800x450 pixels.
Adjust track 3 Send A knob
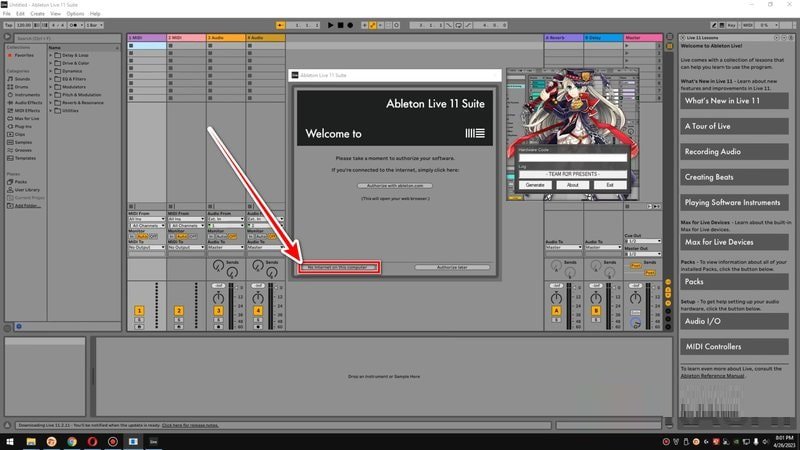coord(218,265)
